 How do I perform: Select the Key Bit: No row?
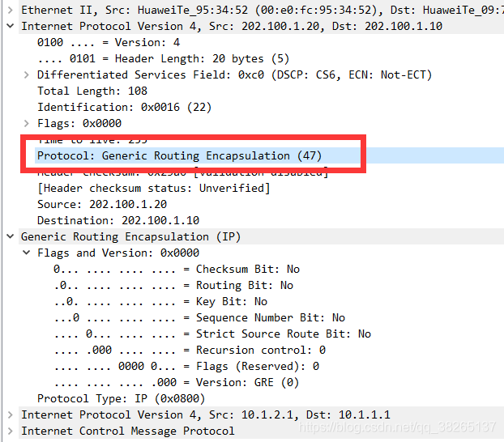pyautogui.click(x=160, y=301)
